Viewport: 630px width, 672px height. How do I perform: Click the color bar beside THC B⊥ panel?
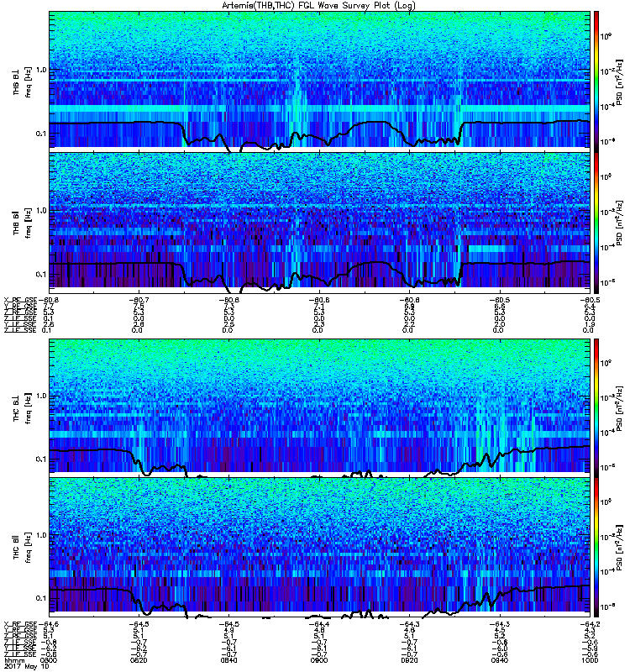[596, 407]
